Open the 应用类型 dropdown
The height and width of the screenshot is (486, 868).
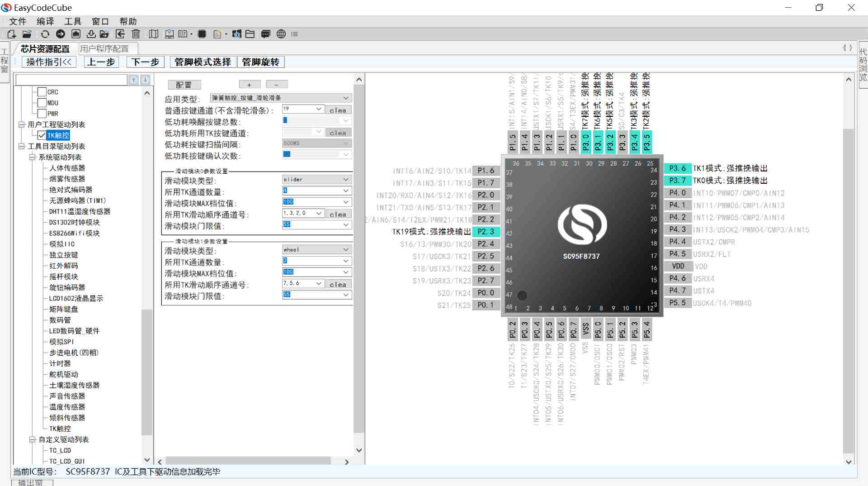280,98
